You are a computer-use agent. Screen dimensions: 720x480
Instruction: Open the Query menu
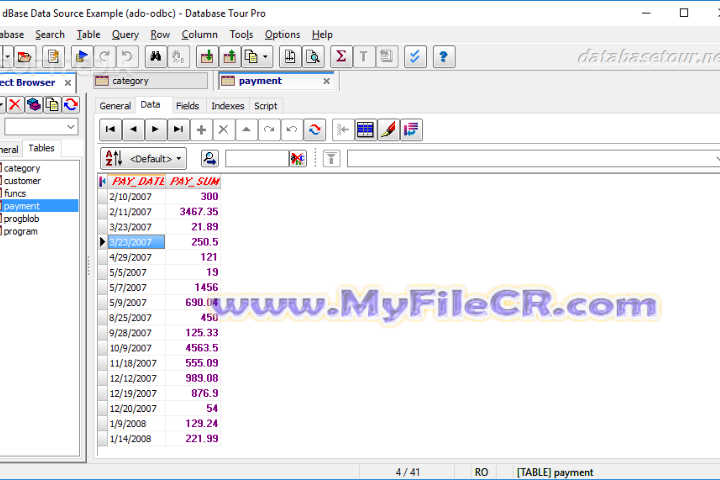(125, 34)
